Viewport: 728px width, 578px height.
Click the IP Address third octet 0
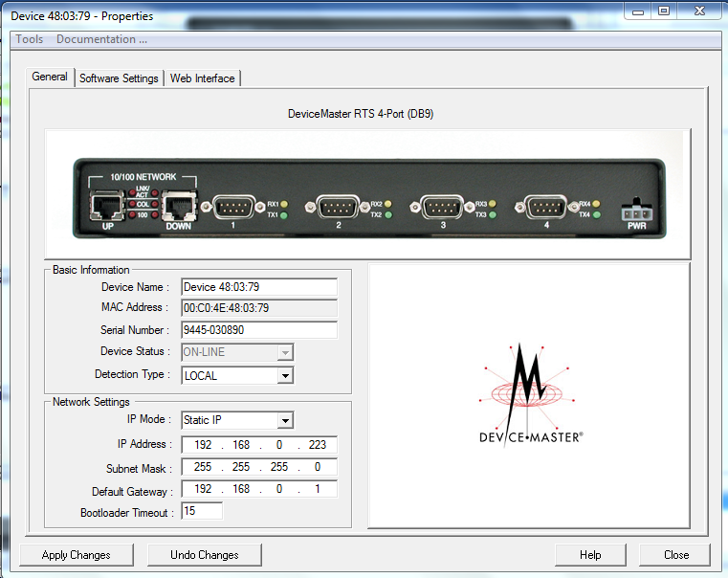(279, 445)
